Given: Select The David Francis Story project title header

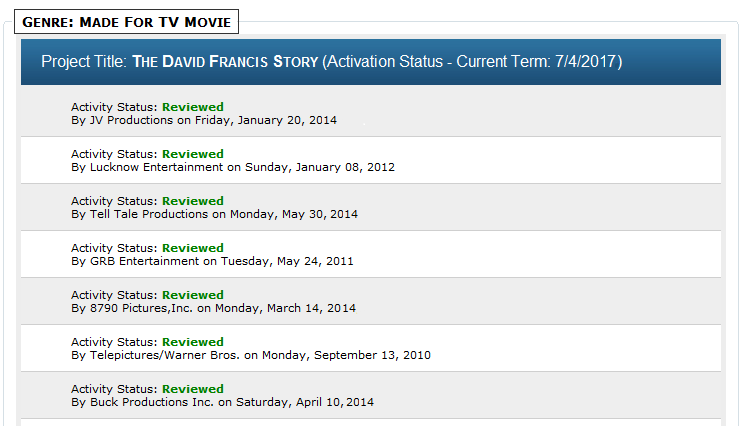Looking at the screenshot, I should click(371, 62).
